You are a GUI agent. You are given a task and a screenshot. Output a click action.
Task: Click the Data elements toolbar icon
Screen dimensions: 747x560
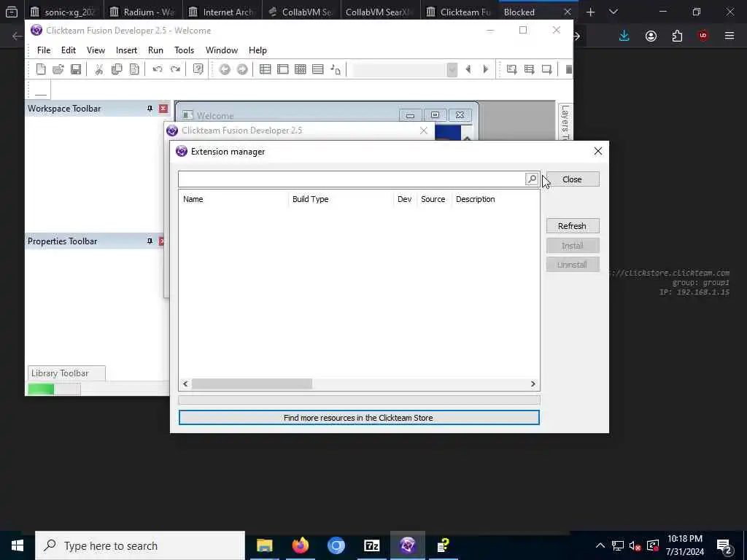pyautogui.click(x=336, y=69)
